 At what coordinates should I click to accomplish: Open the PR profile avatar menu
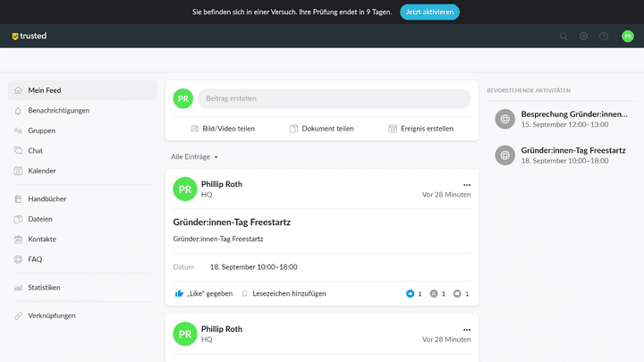628,37
